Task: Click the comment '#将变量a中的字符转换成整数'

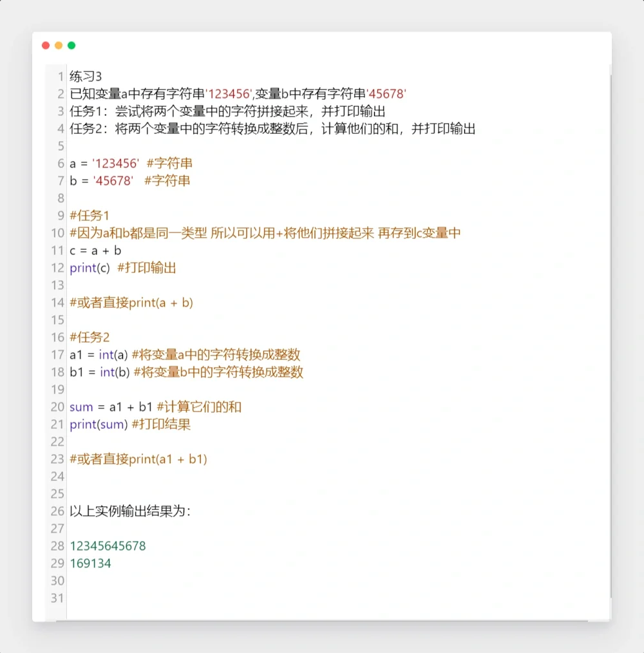Action: (216, 354)
